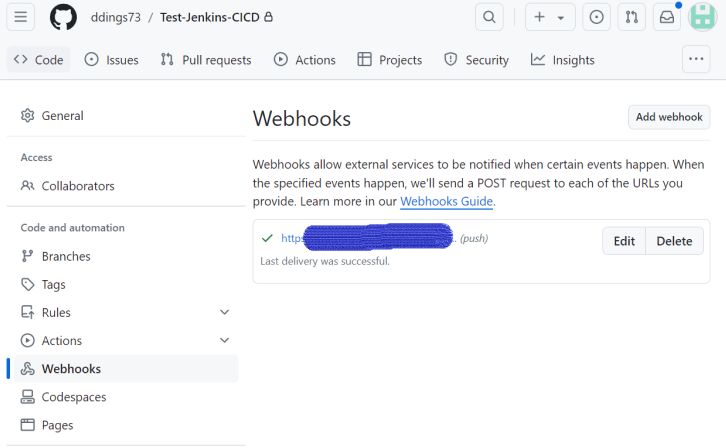726x448 pixels.
Task: Click the Access section label
Action: (37, 157)
